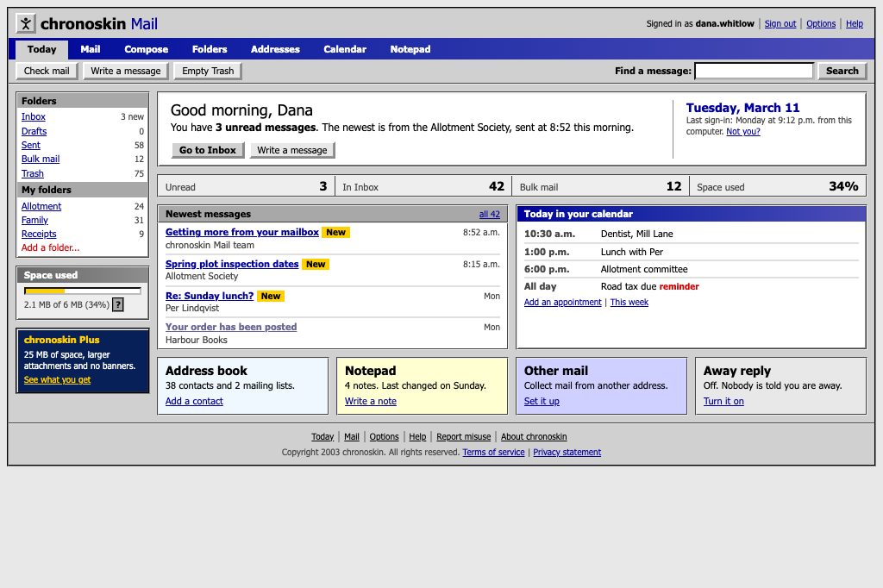Click the Address book heading
883x588 pixels.
click(x=206, y=371)
